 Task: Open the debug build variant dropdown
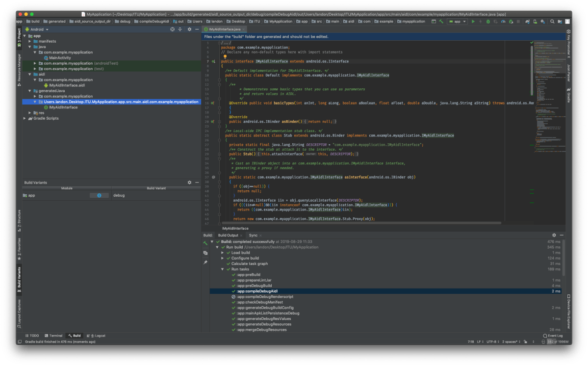point(156,195)
